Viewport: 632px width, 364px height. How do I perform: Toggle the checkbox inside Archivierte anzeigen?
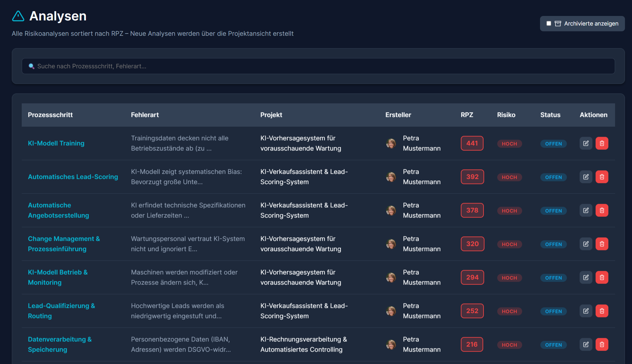click(549, 23)
